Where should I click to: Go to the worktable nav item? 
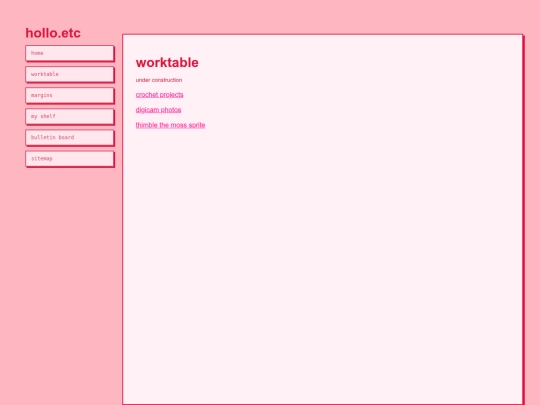click(x=70, y=74)
